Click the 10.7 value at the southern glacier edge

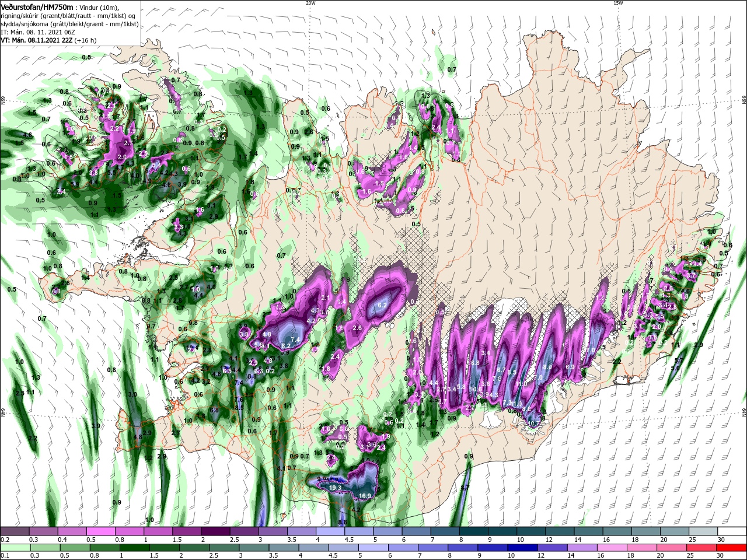(533, 423)
